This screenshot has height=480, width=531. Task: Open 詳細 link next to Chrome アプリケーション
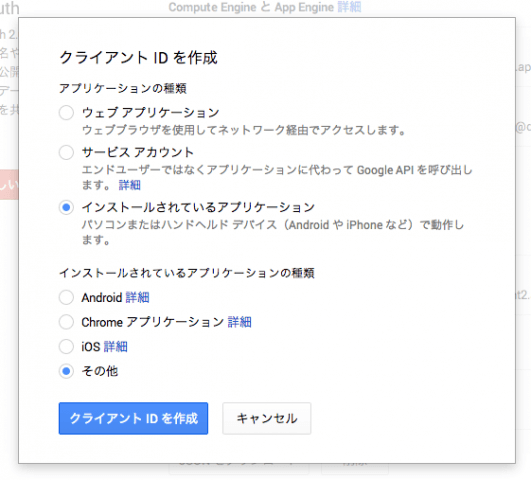(239, 322)
